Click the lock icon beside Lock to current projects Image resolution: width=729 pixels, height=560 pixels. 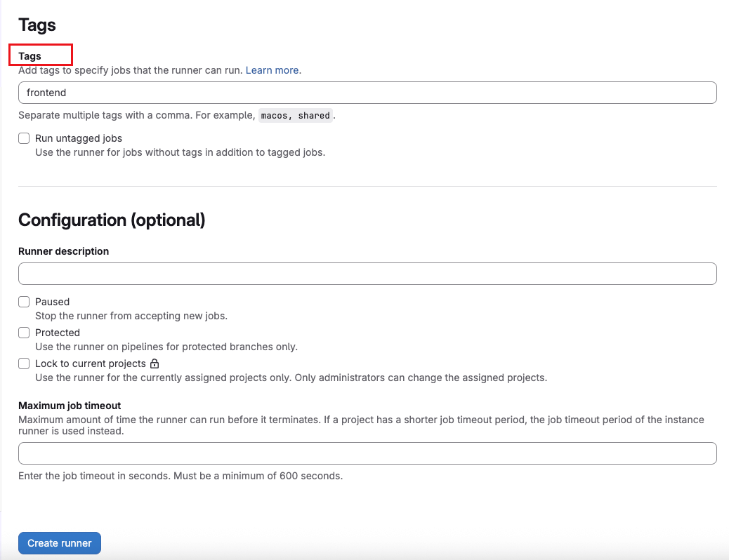(155, 364)
